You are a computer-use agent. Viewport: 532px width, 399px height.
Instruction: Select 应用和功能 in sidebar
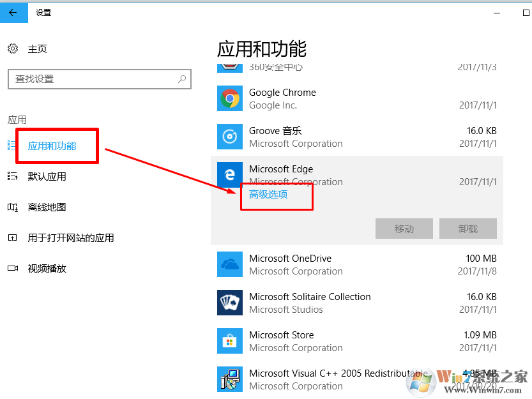52,146
